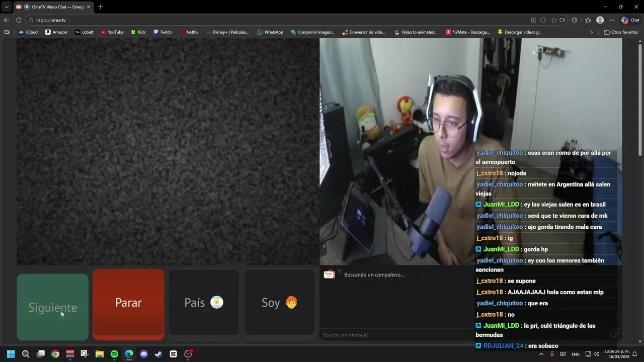
Task: Open Disney+ bookmark
Action: tap(227, 32)
